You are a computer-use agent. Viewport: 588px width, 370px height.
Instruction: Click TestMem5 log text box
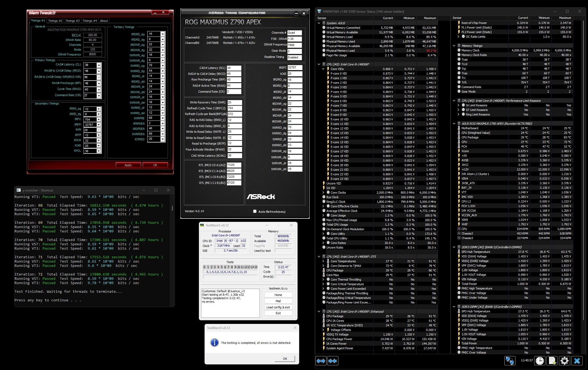(x=230, y=303)
